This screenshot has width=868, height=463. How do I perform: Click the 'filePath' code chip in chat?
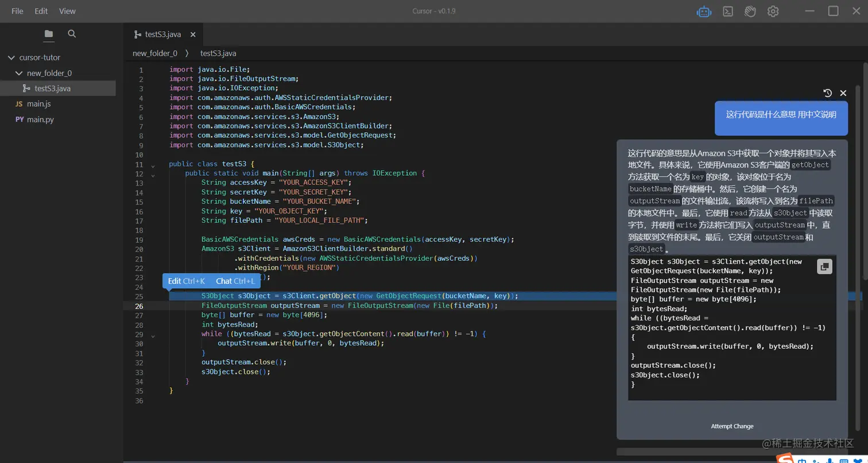click(816, 201)
